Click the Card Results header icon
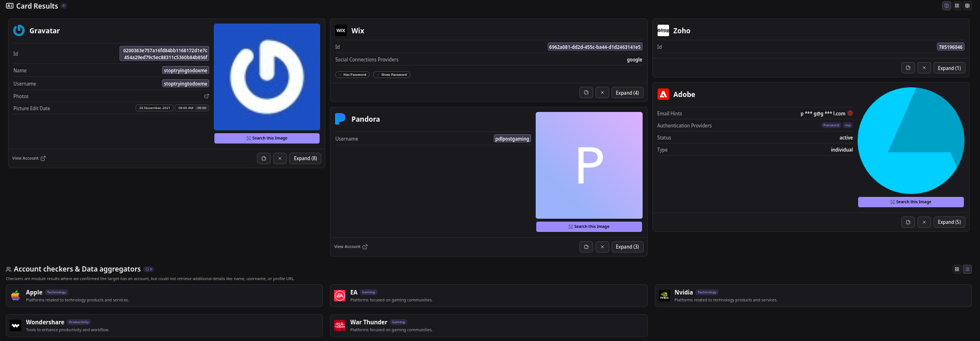Screen dimensions: 980x341 click(x=10, y=6)
